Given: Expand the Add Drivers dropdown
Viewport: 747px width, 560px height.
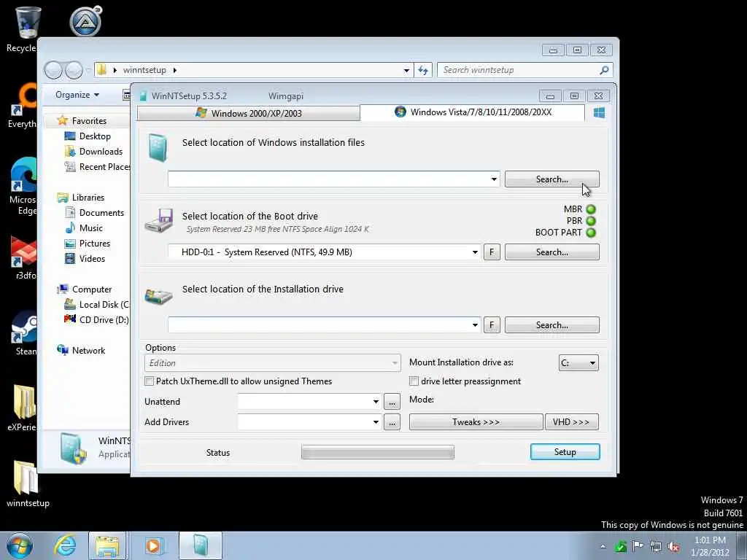Looking at the screenshot, I should (x=376, y=422).
